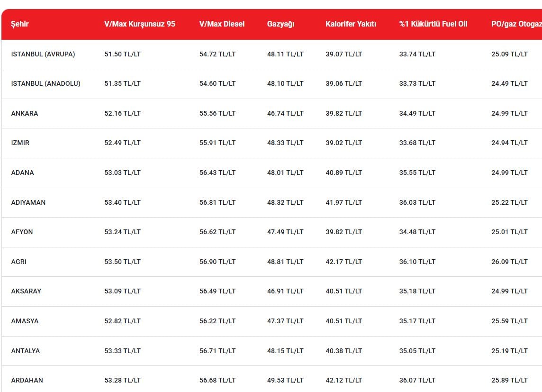542x392 pixels.
Task: Click Adana's 35.55 TL/LT Fuel Oil value
Action: tap(417, 173)
